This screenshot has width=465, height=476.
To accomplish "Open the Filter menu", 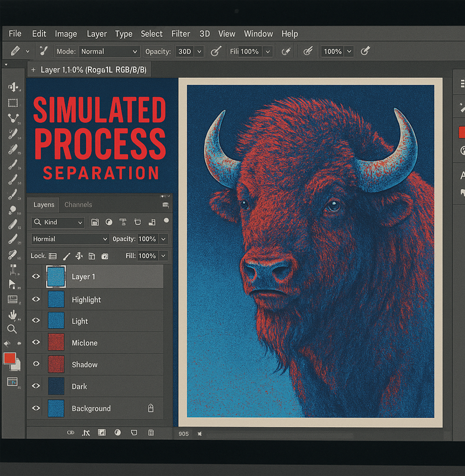I will (x=181, y=33).
